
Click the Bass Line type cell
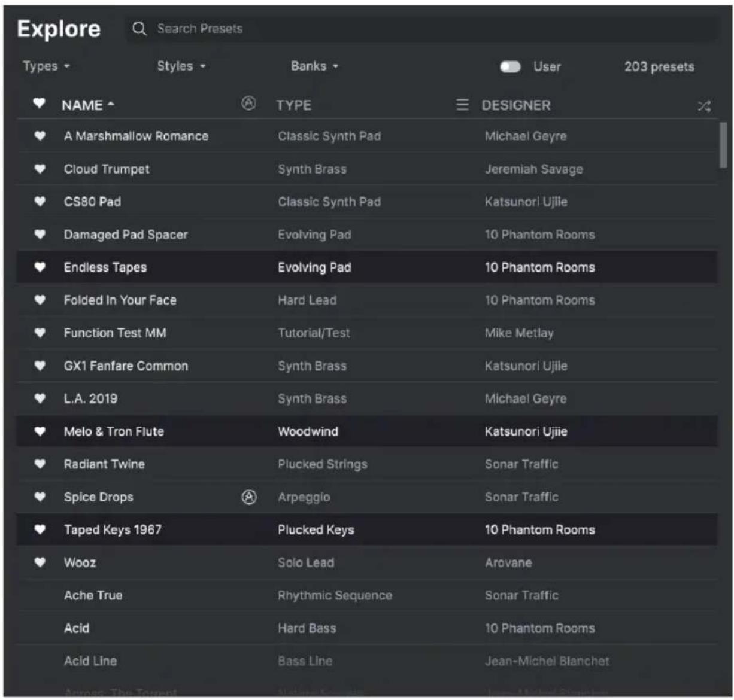pyautogui.click(x=305, y=661)
